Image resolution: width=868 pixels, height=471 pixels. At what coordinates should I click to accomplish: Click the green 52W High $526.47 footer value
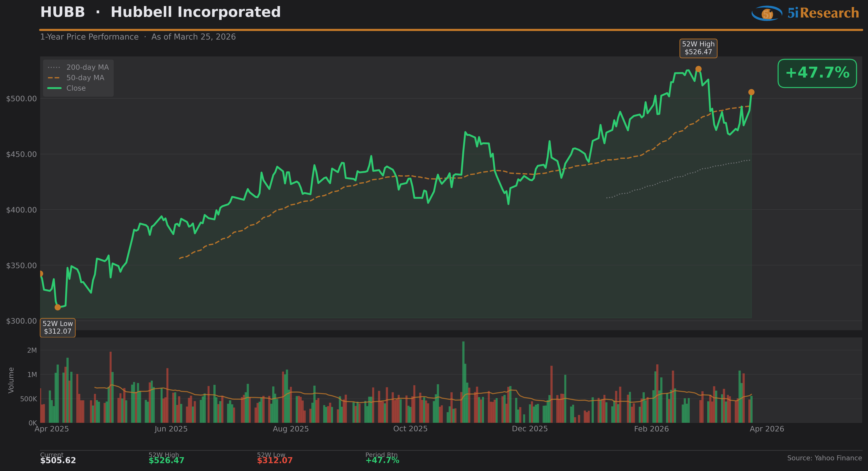pyautogui.click(x=166, y=460)
